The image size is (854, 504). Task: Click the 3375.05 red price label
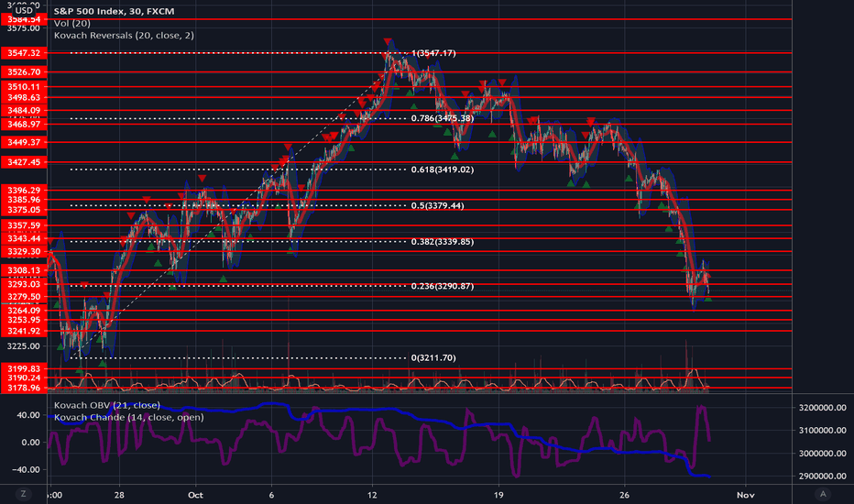[x=24, y=210]
